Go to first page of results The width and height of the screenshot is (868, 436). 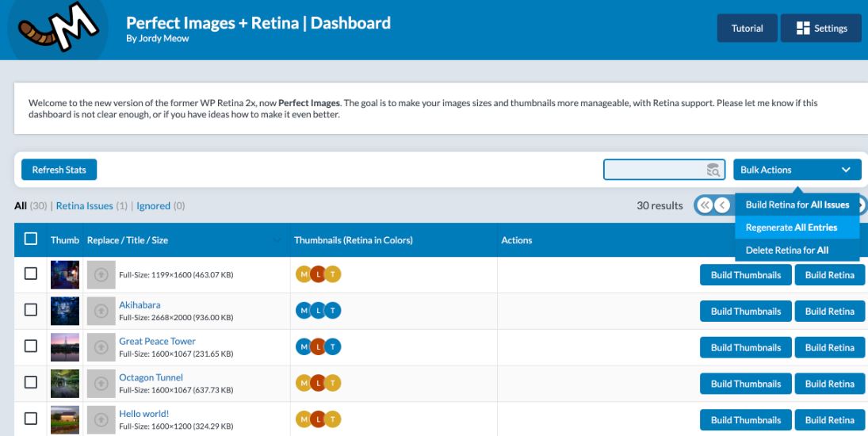point(705,206)
